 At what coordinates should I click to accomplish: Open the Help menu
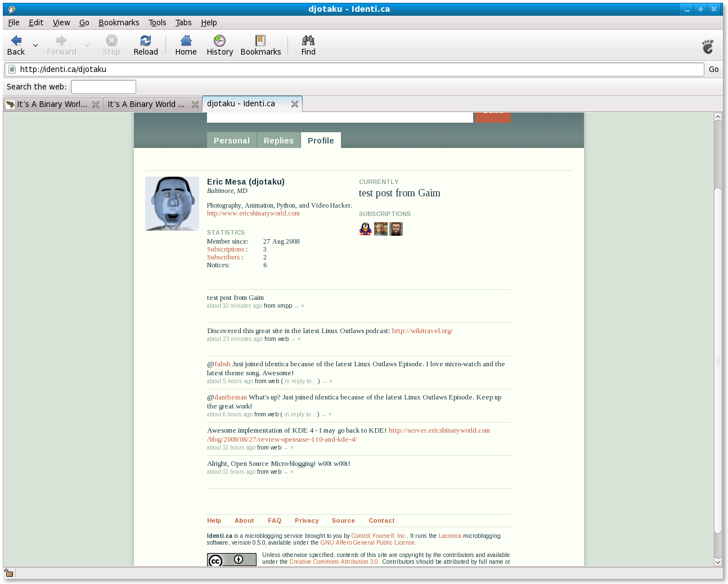tap(209, 23)
